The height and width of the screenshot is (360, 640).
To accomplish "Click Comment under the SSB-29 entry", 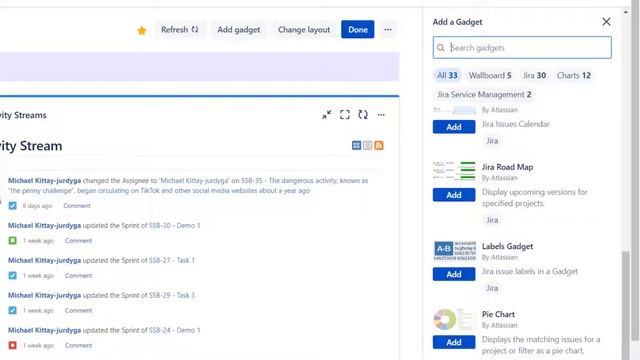I will coord(78,311).
